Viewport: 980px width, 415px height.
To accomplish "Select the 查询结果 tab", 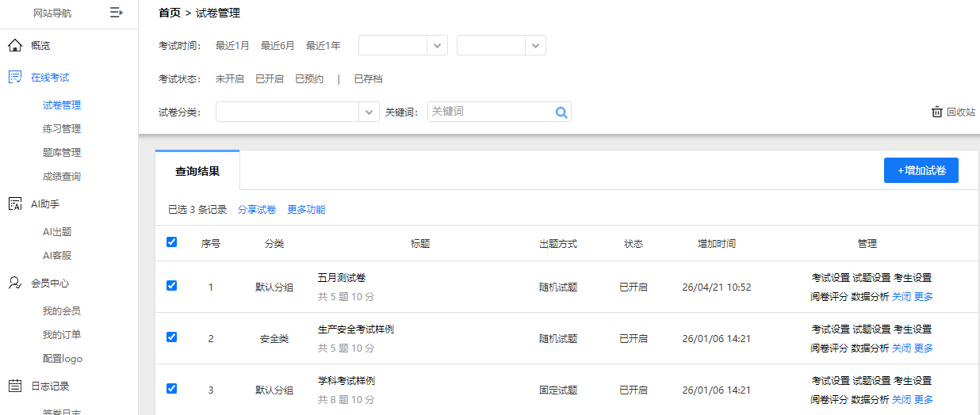I will click(197, 170).
